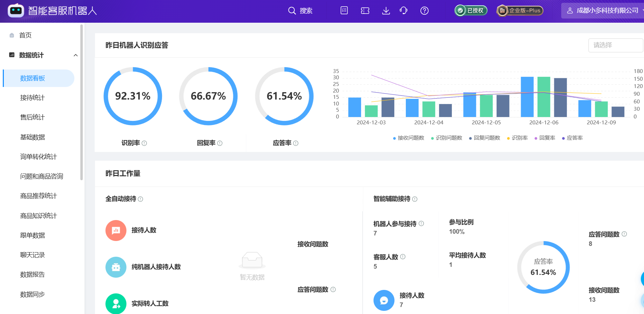Click info icon next to 应答率 label

click(x=296, y=143)
